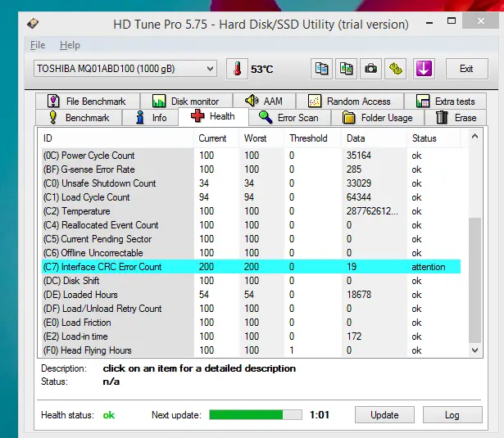Open the File menu
Screen dimensions: 504x438
[38, 45]
